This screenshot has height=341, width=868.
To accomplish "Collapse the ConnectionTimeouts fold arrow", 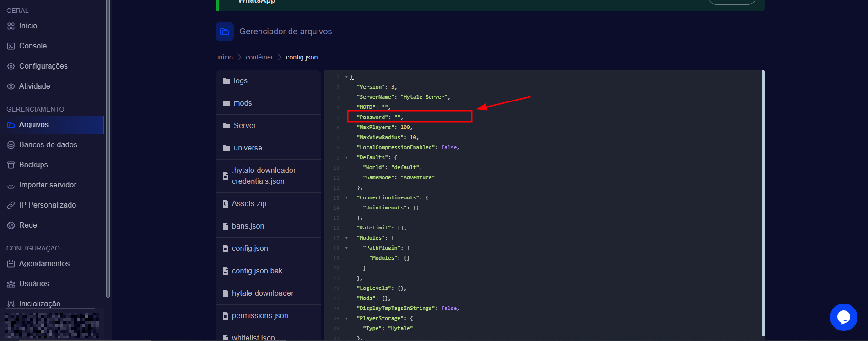I will point(346,198).
